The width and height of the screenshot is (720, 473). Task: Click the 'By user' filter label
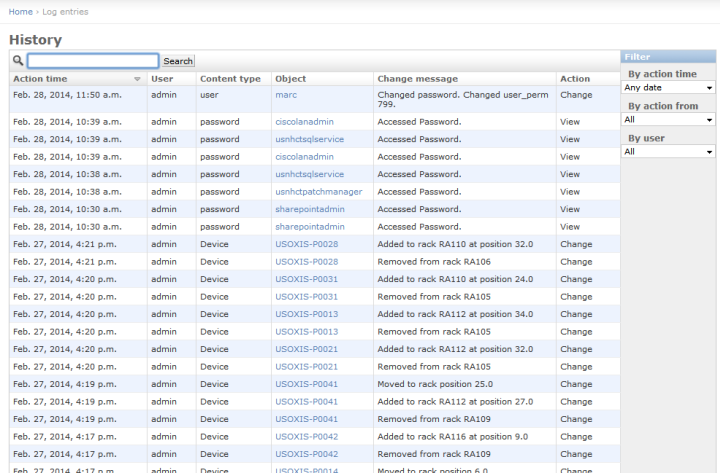(646, 138)
